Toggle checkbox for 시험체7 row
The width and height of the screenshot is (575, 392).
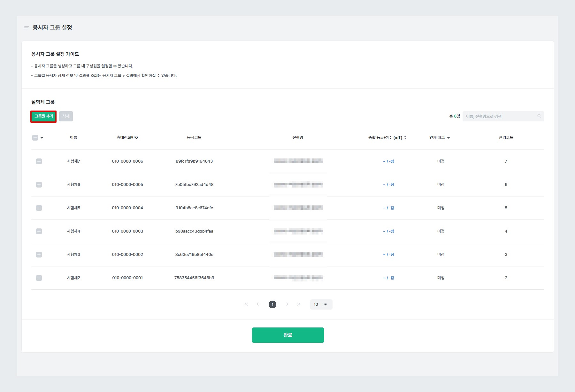pos(39,161)
